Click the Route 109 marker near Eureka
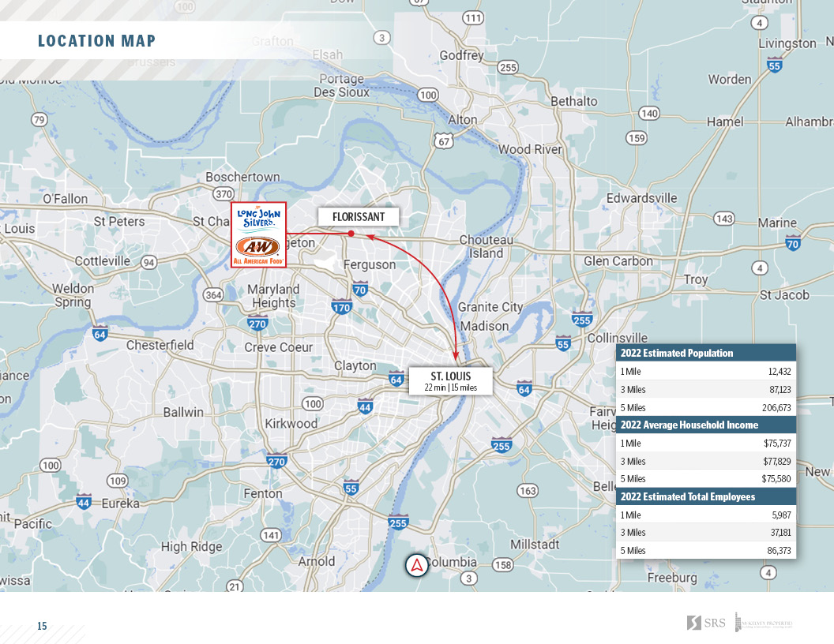The image size is (834, 644). 117,481
